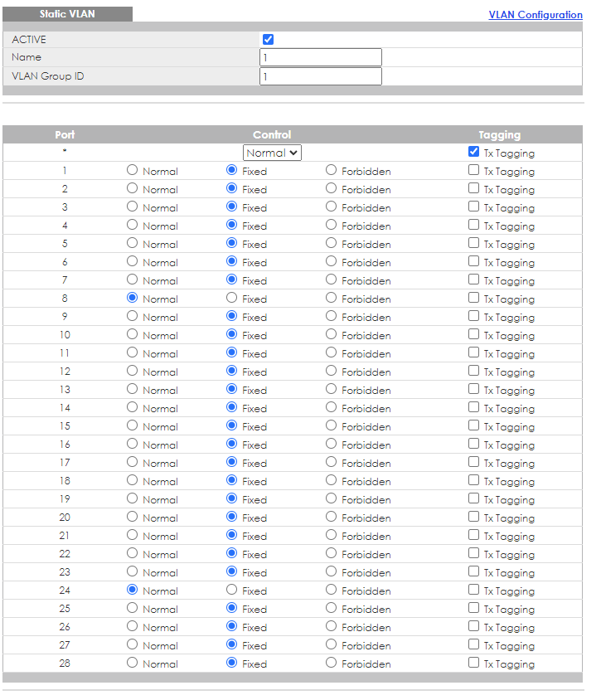Image resolution: width=601 pixels, height=700 pixels.
Task: Enable Tx Tagging on port 5
Action: click(x=474, y=243)
